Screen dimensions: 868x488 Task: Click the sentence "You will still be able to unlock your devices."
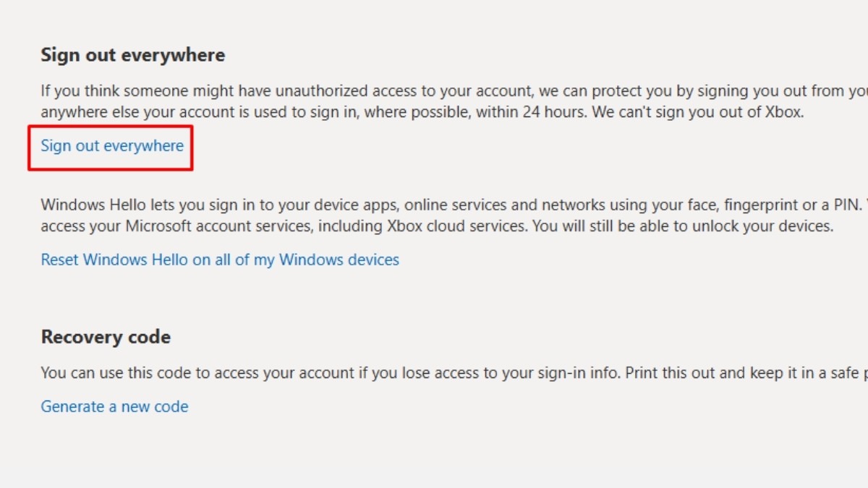(684, 226)
